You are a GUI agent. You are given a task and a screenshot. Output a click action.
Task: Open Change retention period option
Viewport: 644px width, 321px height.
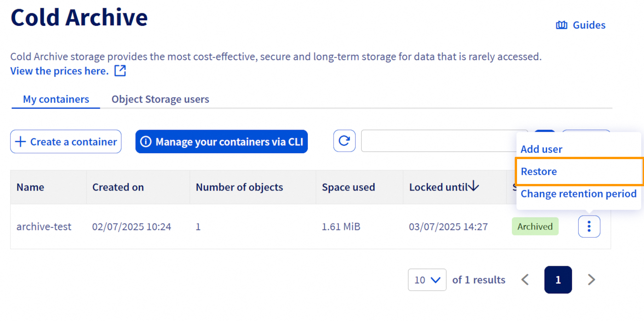(578, 194)
